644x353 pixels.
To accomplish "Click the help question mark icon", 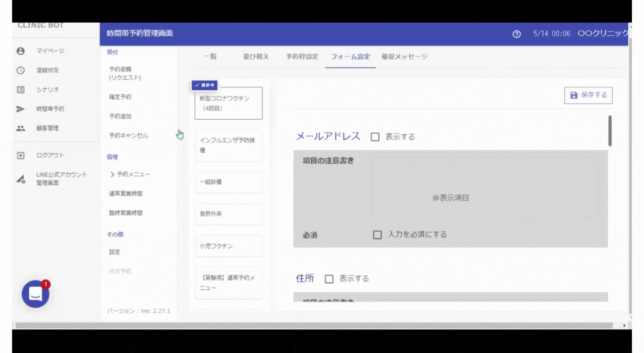I will pos(517,34).
